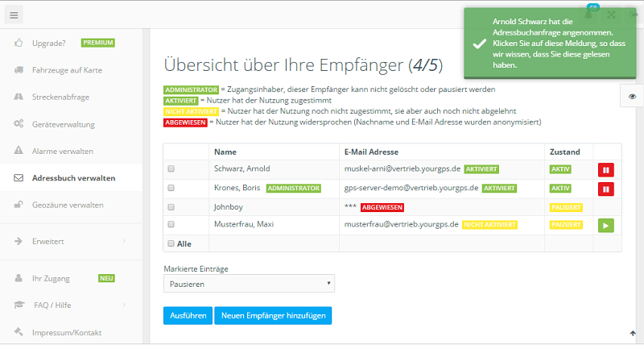Screen dimensions: 644x345
Task: Click the Name column header
Action: click(225, 152)
